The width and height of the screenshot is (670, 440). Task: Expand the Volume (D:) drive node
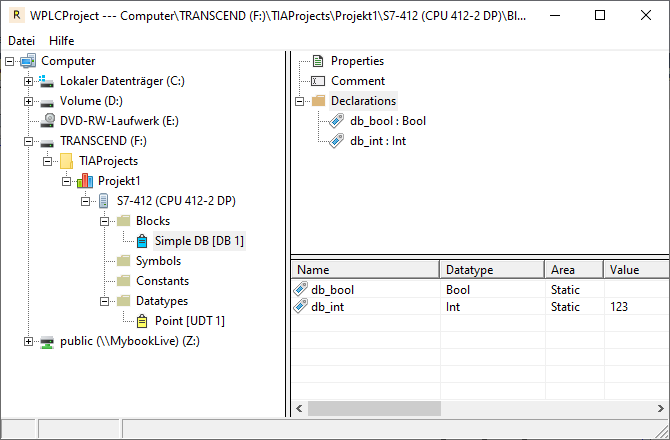pos(29,101)
